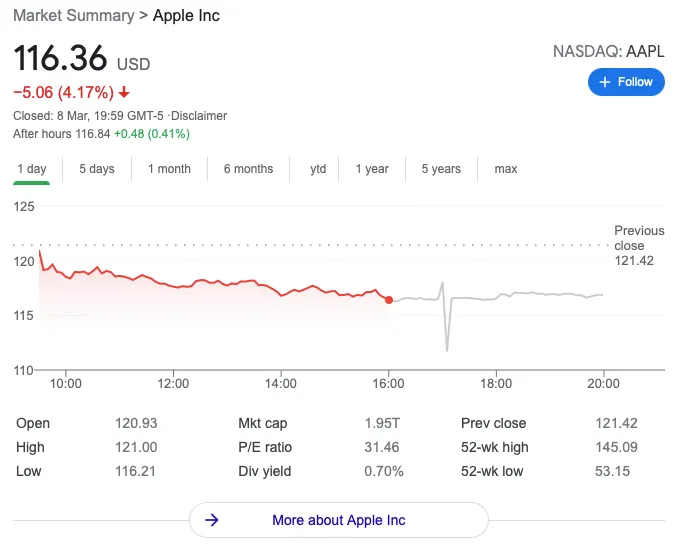Show the 6 months chart range
693x547 pixels.
point(248,169)
